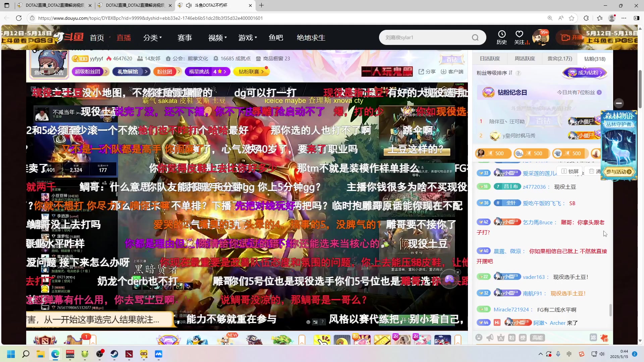Viewport: 644px width, 362px height.
Task: Expand the 钻粉纪念日 arrow
Action: click(599, 92)
